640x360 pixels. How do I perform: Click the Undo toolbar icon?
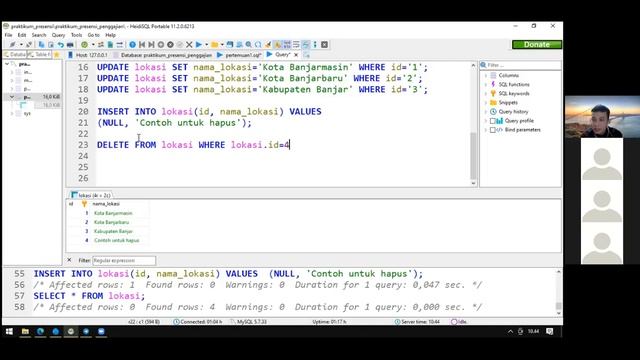click(61, 44)
